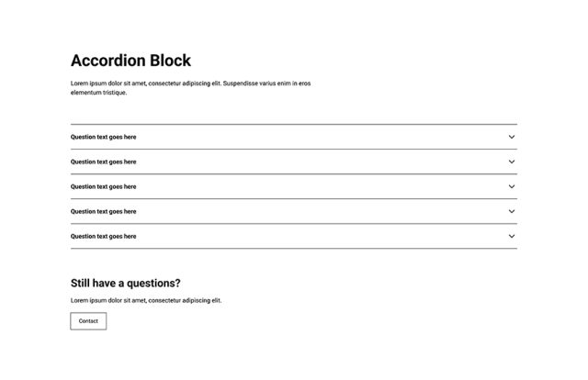Click first 'Question text goes here' label

point(104,137)
